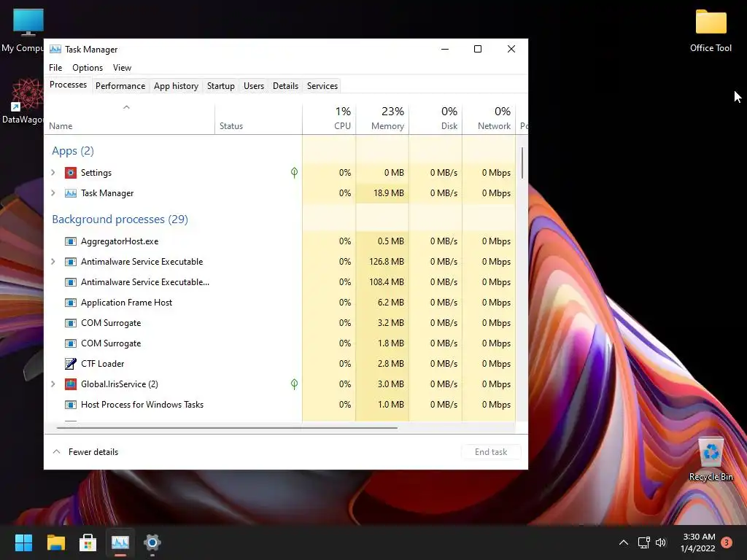Screen dimensions: 747x560
Task: Click the Application Frame Host icon
Action: point(71,303)
